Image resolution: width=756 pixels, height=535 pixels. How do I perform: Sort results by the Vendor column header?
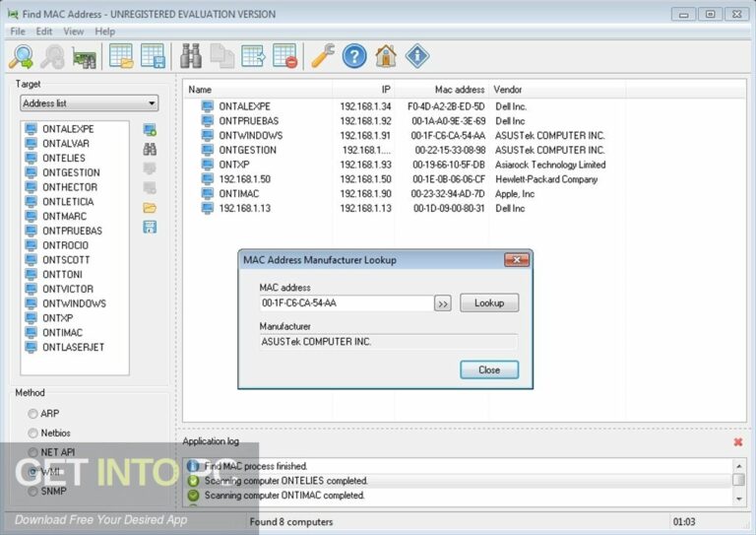pos(557,90)
